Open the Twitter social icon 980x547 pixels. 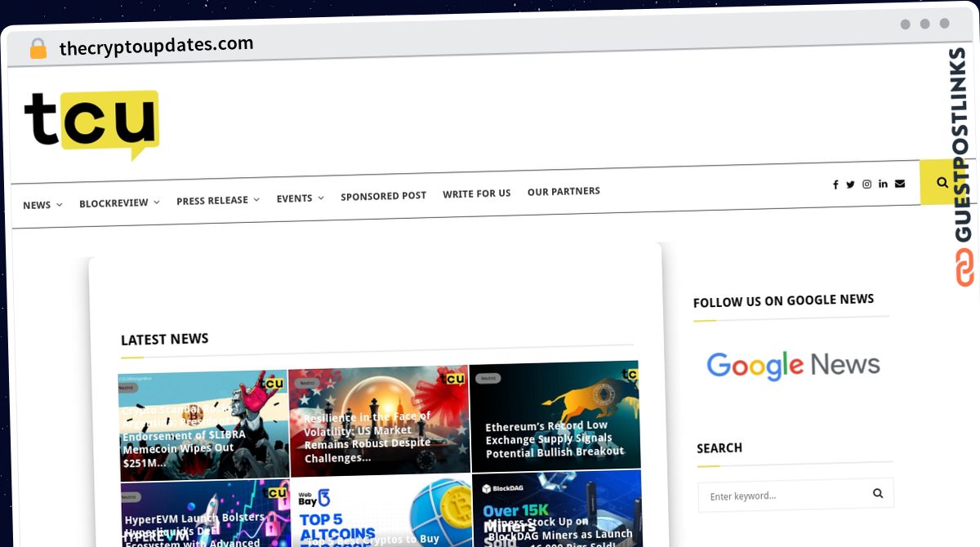[850, 185]
